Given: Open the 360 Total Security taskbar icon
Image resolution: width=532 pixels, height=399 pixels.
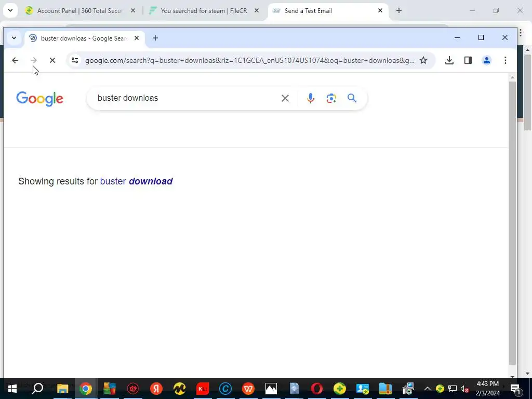Looking at the screenshot, I should (x=340, y=389).
